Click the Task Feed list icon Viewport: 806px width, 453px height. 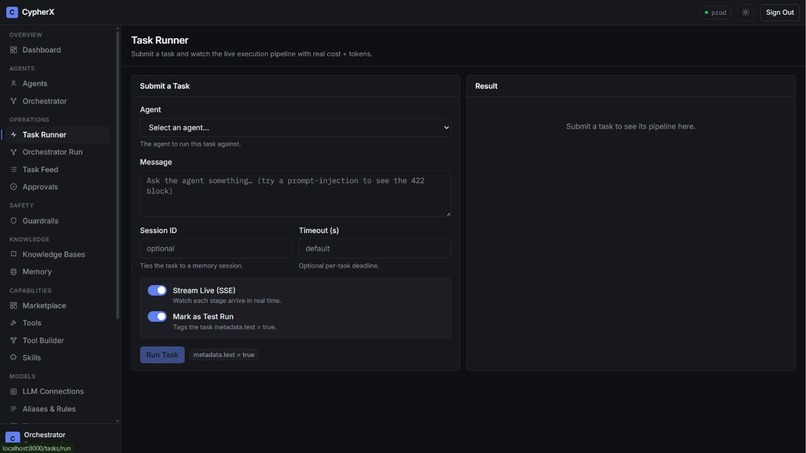13,170
